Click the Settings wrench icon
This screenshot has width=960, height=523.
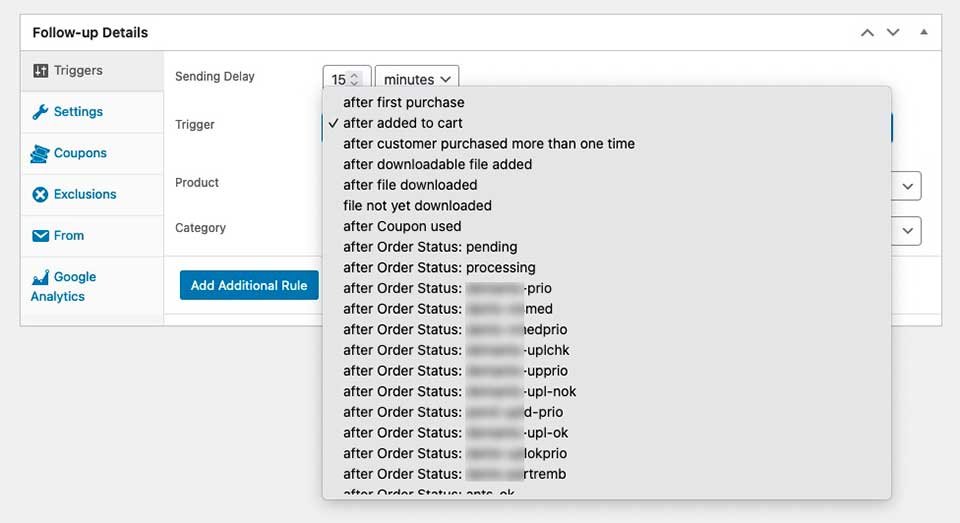pyautogui.click(x=40, y=112)
